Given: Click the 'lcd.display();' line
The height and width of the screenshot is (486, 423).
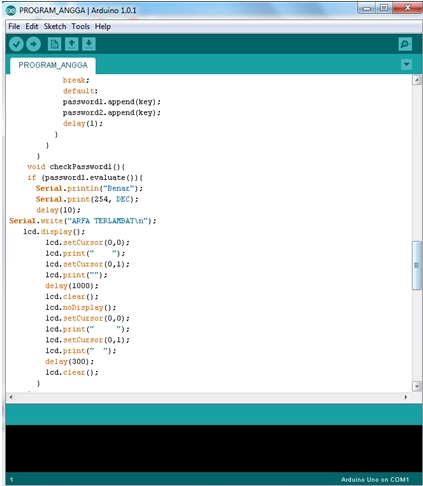Looking at the screenshot, I should tap(54, 232).
